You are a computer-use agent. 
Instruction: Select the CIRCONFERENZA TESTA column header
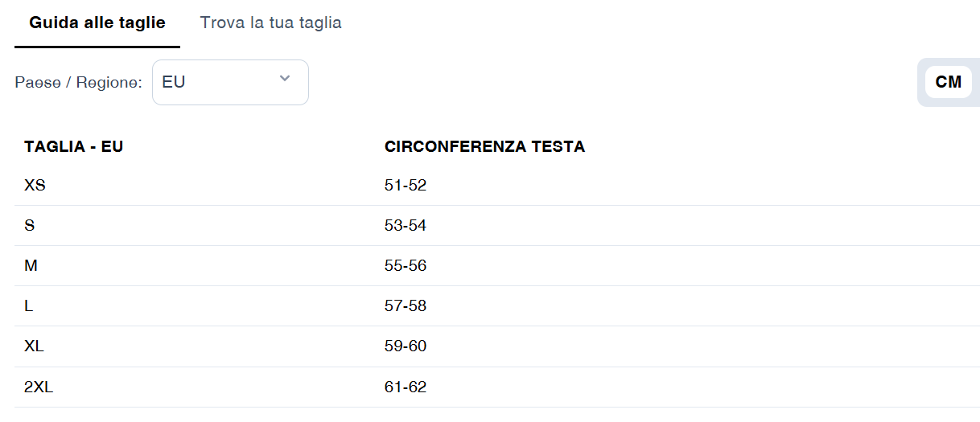(484, 146)
